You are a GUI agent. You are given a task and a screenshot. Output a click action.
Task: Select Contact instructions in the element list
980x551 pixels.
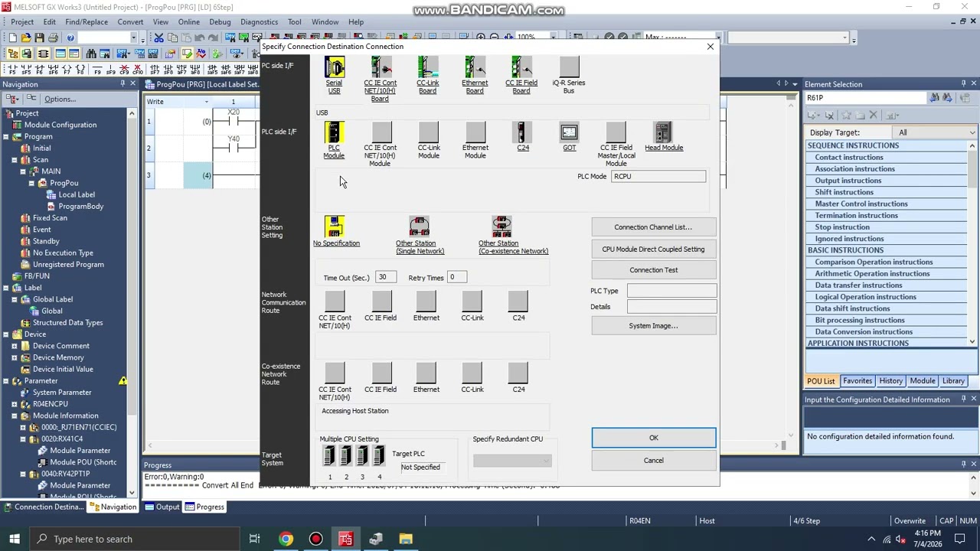click(848, 158)
